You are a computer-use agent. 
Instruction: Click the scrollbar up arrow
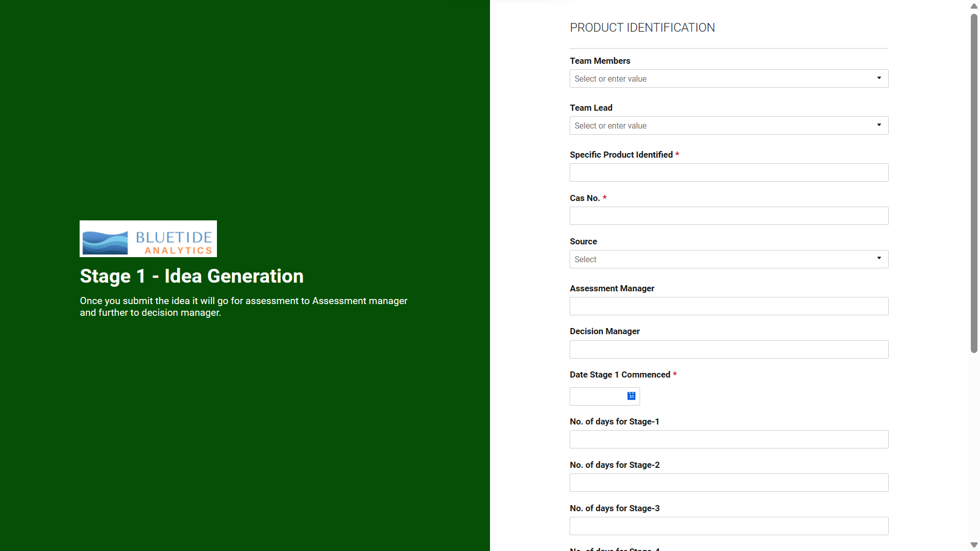coord(974,6)
